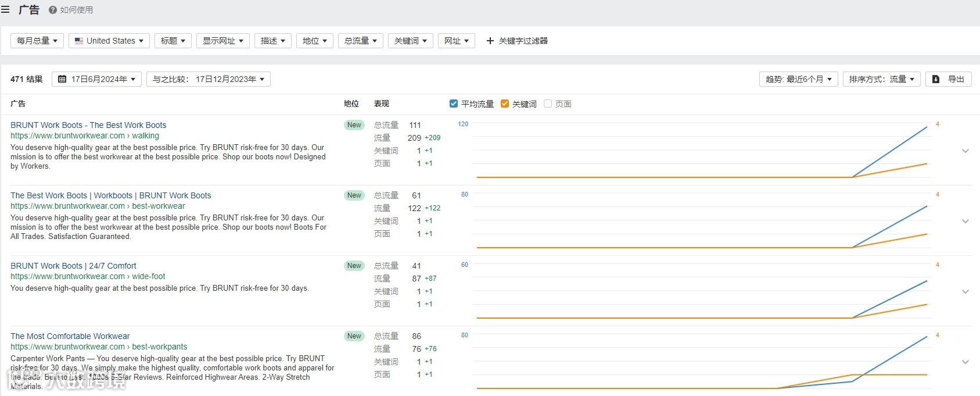The image size is (980, 396).
Task: Expand the best-workwear ad row chevron
Action: click(965, 221)
